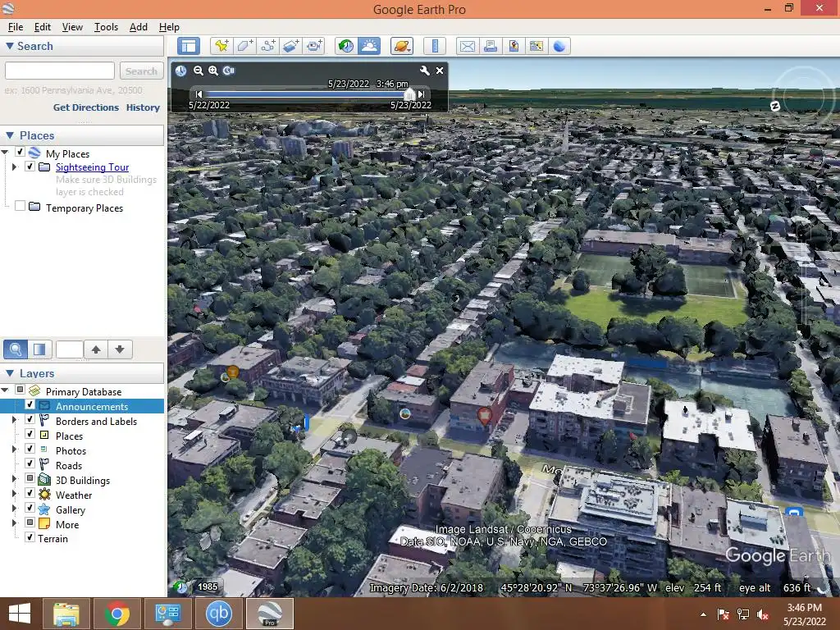Open time slider wrench options

[424, 71]
